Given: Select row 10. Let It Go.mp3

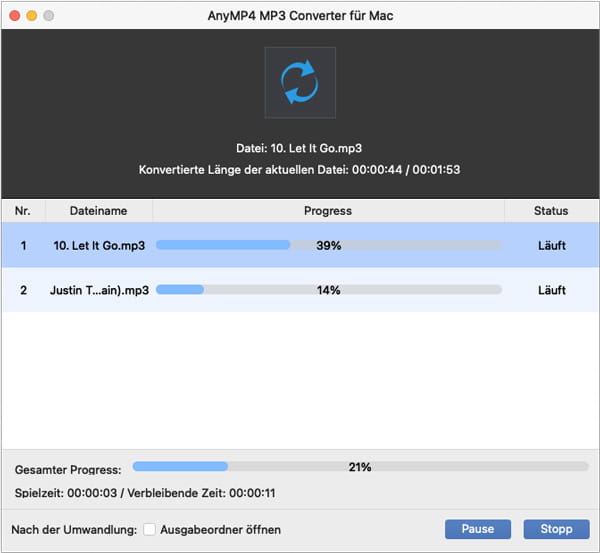Looking at the screenshot, I should click(x=300, y=245).
